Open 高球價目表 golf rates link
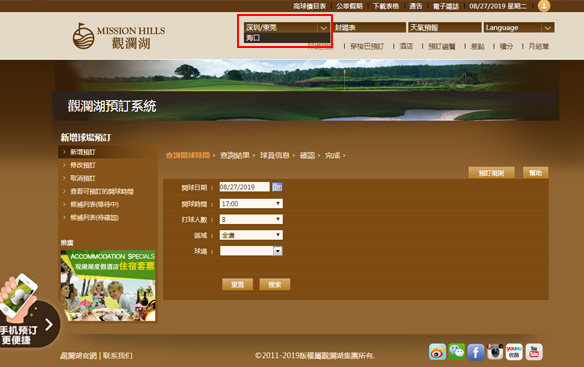The height and width of the screenshot is (367, 584). 310,6
